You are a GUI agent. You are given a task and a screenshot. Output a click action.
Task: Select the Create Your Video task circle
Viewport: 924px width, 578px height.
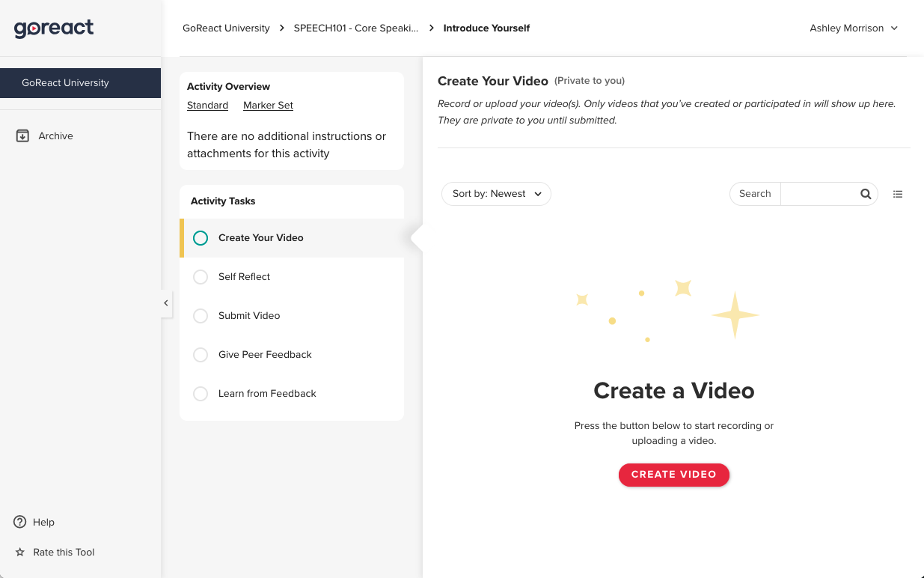pos(201,238)
